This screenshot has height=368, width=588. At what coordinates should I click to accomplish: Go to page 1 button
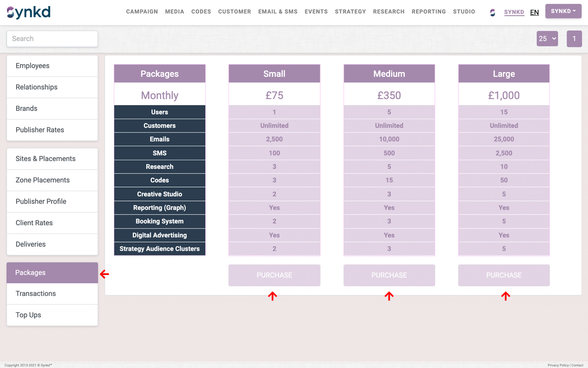(574, 39)
